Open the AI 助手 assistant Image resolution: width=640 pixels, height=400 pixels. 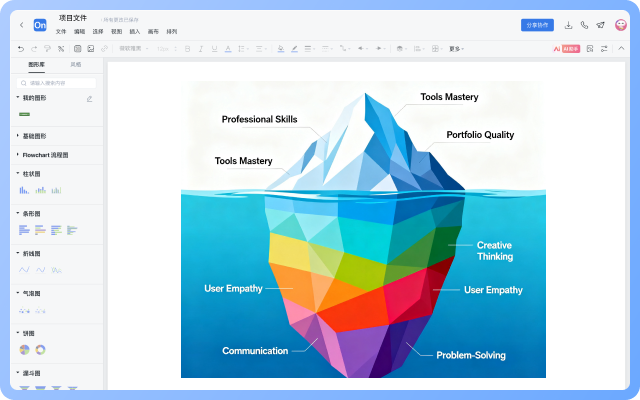571,48
